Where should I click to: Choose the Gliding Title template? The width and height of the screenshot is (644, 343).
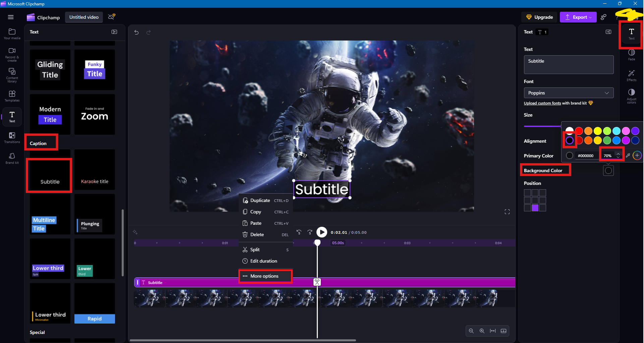[x=50, y=70]
